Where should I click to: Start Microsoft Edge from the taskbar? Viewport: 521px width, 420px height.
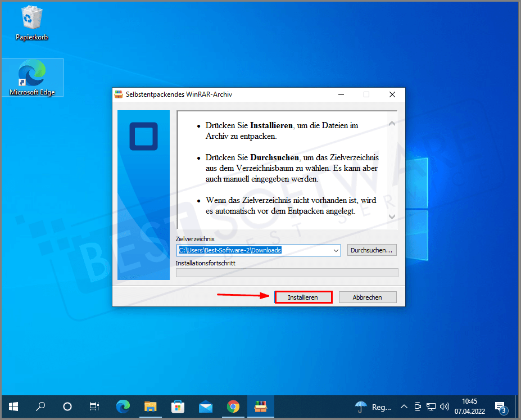(x=123, y=407)
